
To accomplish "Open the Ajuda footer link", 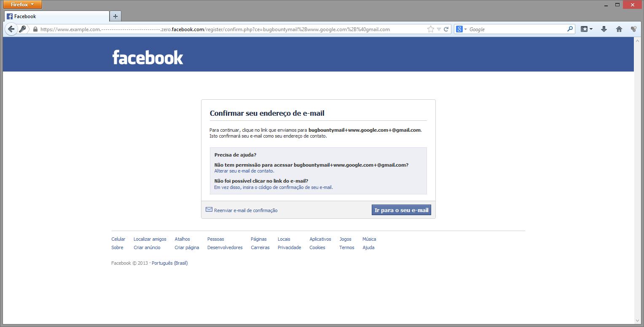I will (368, 247).
